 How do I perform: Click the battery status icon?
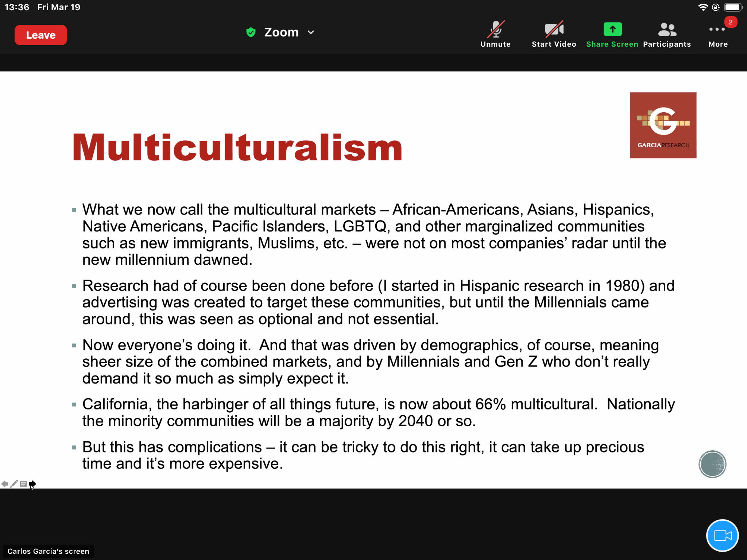click(x=733, y=7)
